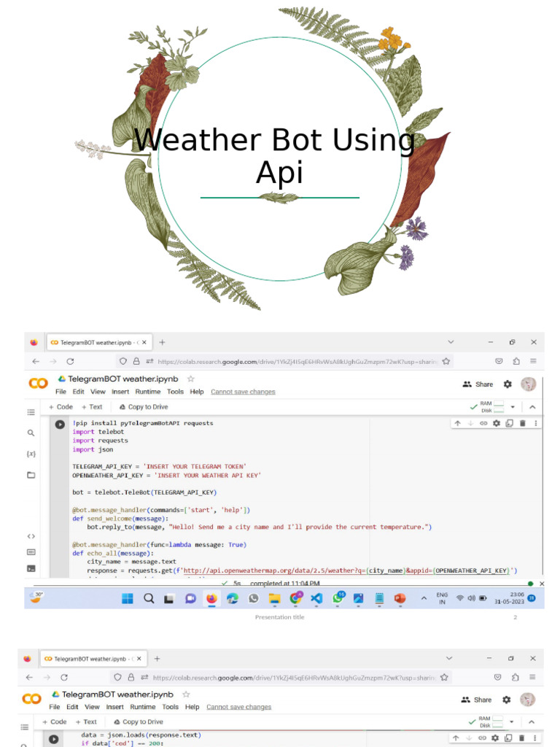Open the table of contents in the upper Colab sidebar
The image size is (560, 747).
[31, 412]
